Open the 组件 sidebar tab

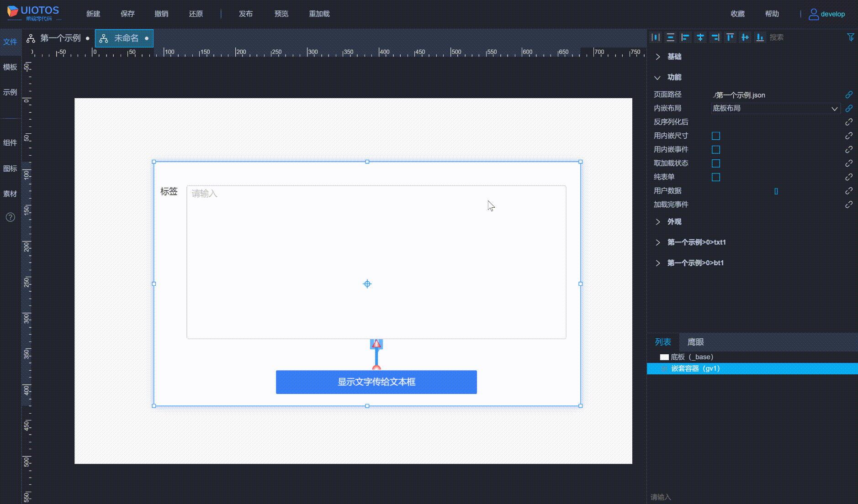10,143
